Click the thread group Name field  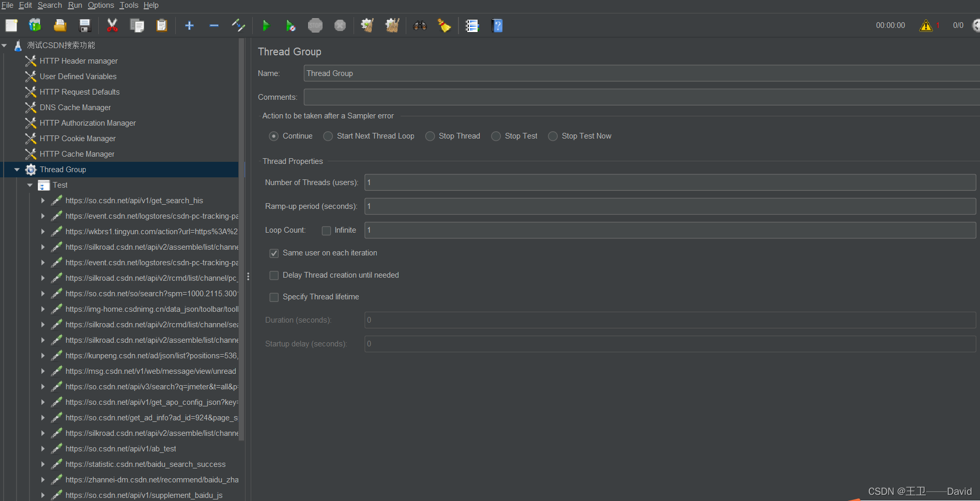click(x=641, y=73)
